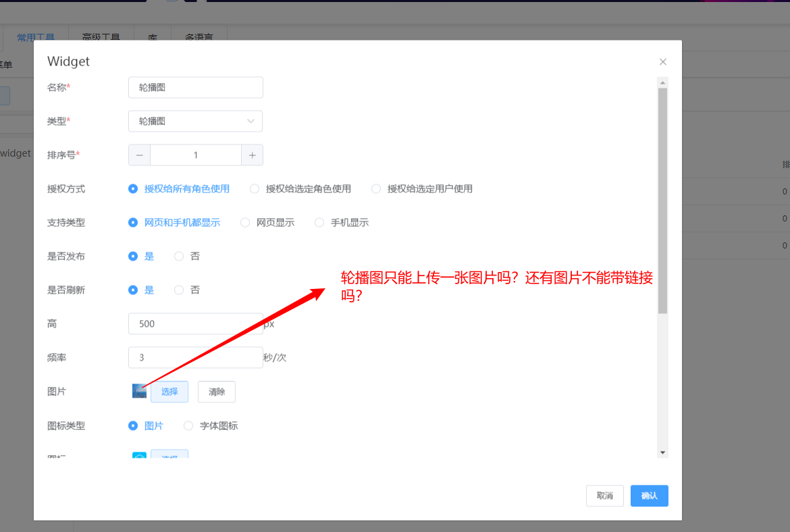Viewport: 790px width, 532px height.
Task: Click the 取消 button
Action: tap(604, 496)
